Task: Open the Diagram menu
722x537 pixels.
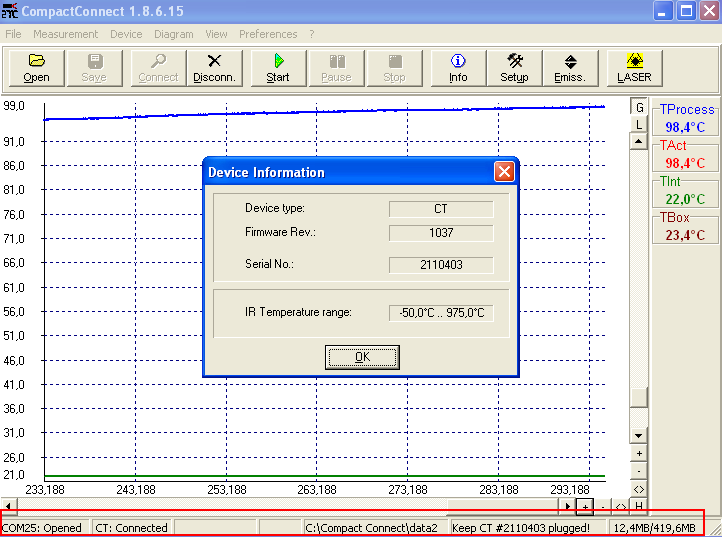Action: pyautogui.click(x=174, y=34)
